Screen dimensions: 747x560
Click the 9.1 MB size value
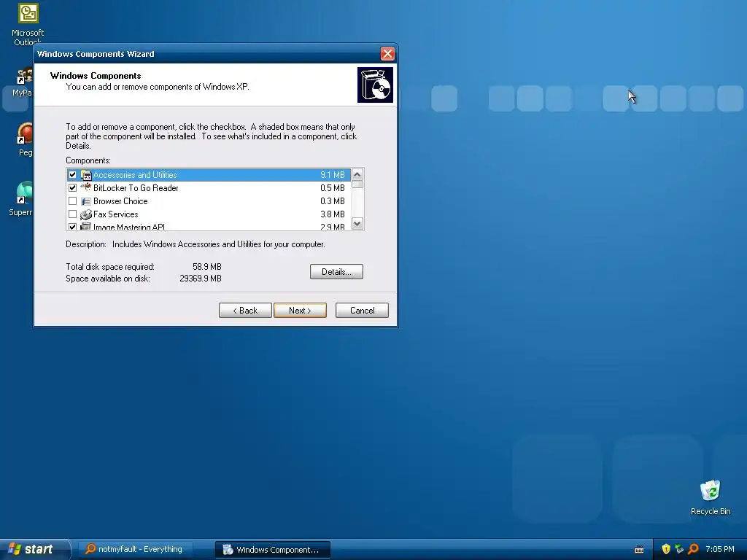coord(333,175)
